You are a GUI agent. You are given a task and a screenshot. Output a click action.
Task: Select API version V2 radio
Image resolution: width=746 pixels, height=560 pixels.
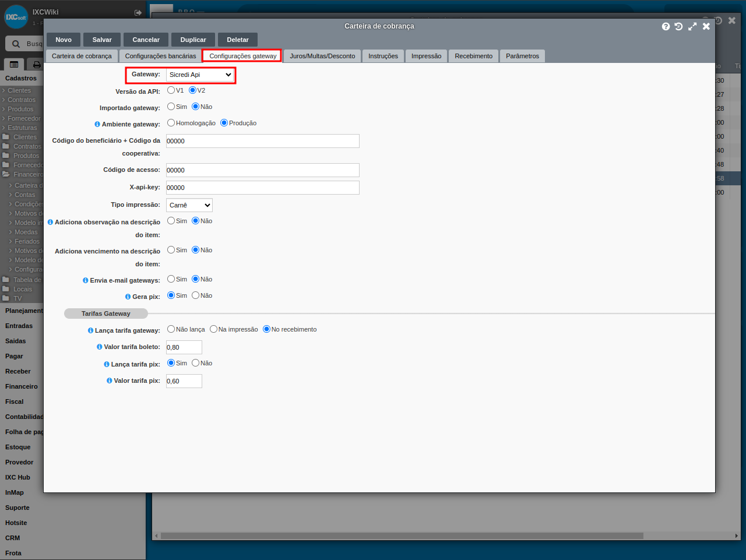pos(192,90)
